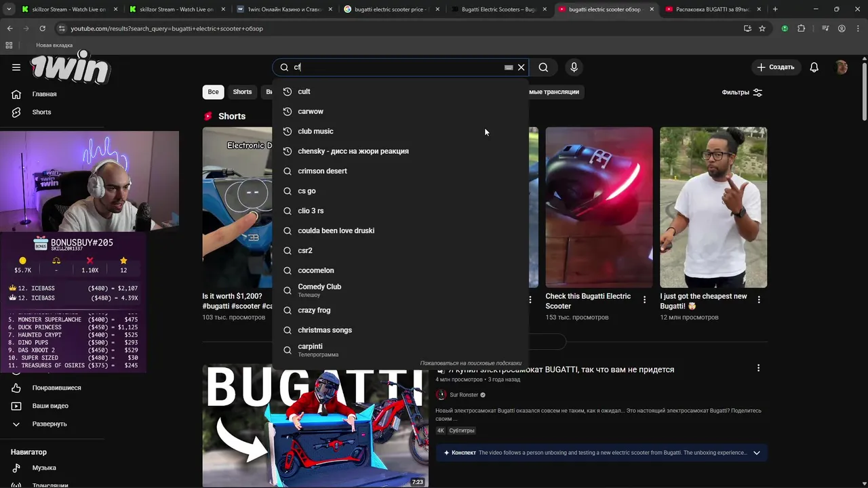Viewport: 868px width, 488px height.
Task: Open the YouTube hamburger guide menu
Action: tap(16, 67)
